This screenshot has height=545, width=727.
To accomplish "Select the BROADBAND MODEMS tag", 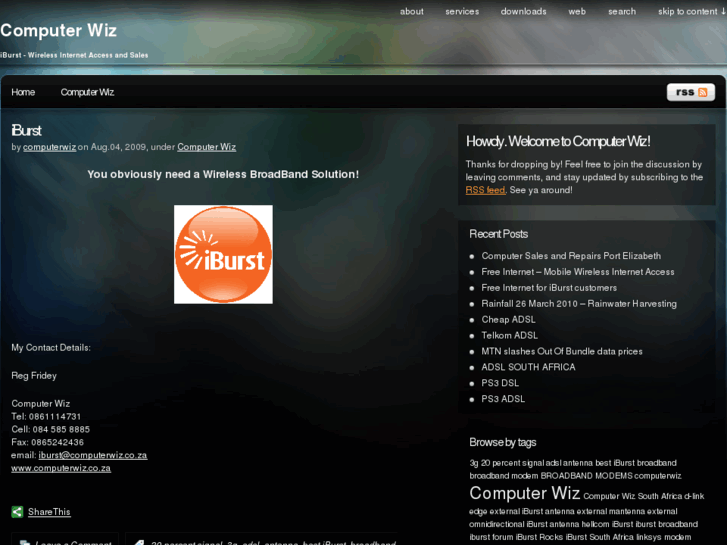I will [x=587, y=476].
